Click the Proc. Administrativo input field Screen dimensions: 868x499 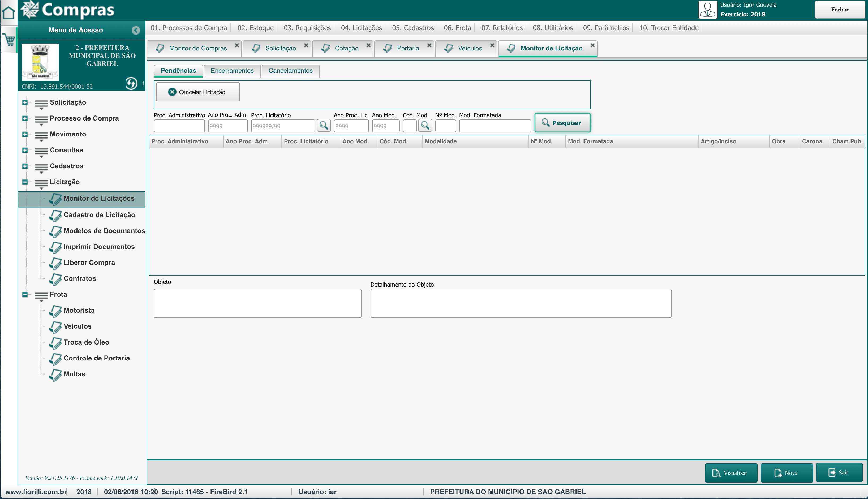coord(179,126)
